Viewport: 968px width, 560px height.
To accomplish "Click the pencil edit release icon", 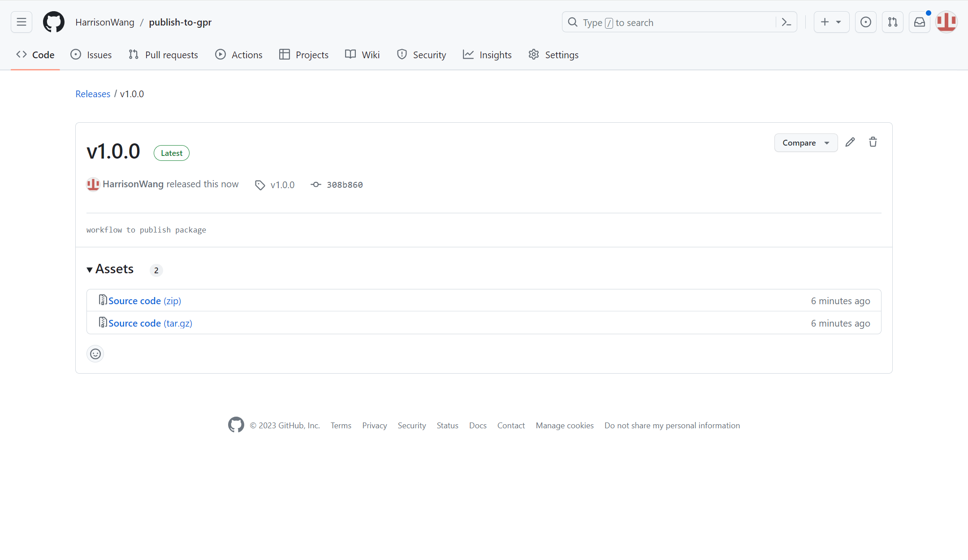I will (850, 142).
